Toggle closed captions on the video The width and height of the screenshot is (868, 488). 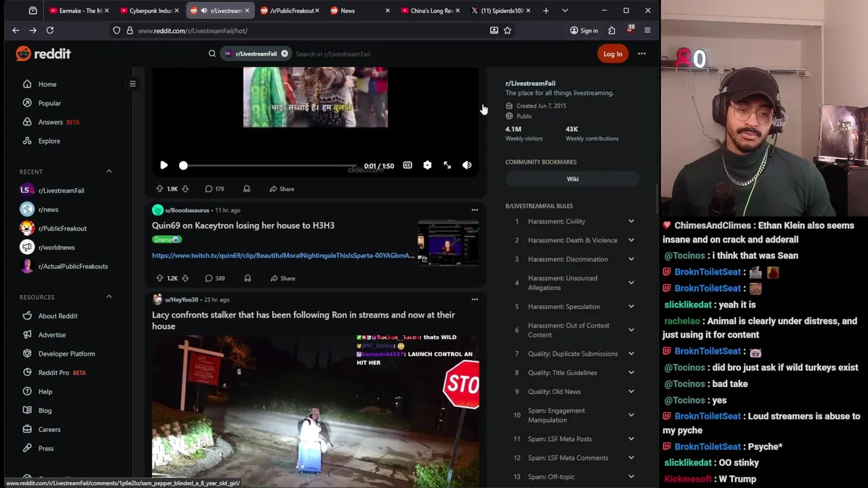click(408, 165)
